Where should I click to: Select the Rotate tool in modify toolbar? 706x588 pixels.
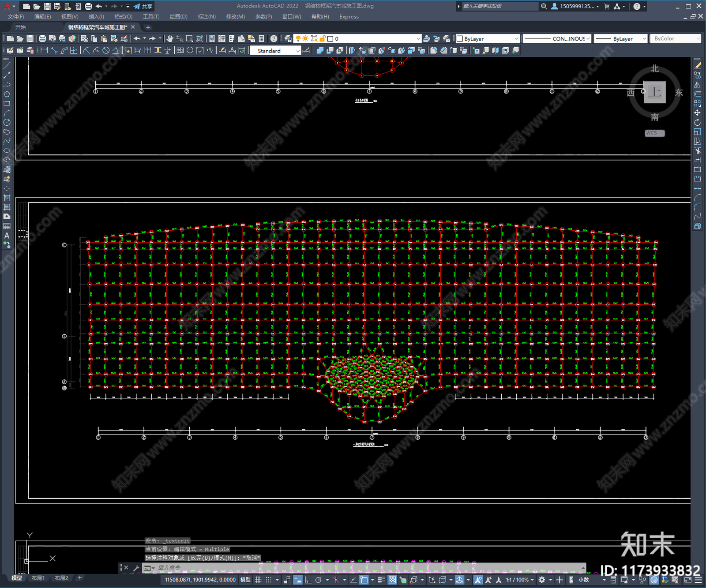[x=697, y=122]
